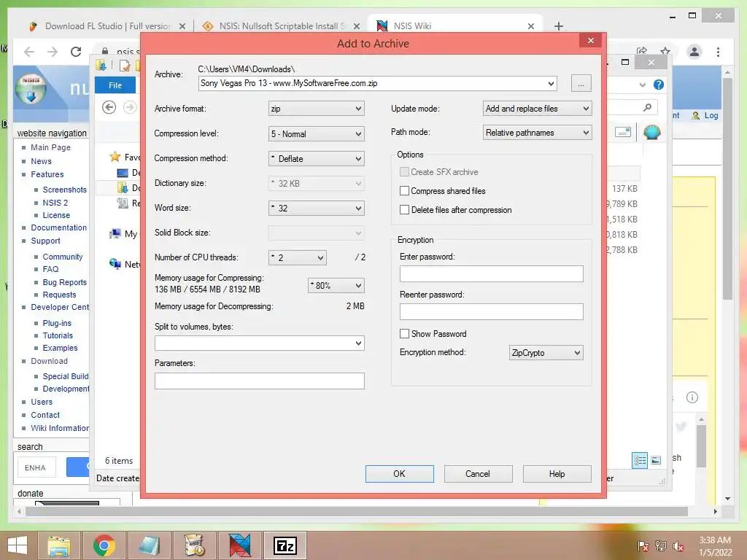Reload the page in Chrome

[x=76, y=52]
